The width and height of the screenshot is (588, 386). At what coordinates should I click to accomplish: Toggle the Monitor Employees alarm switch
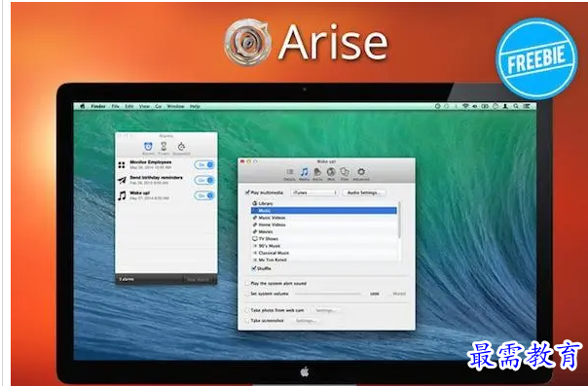pos(204,164)
